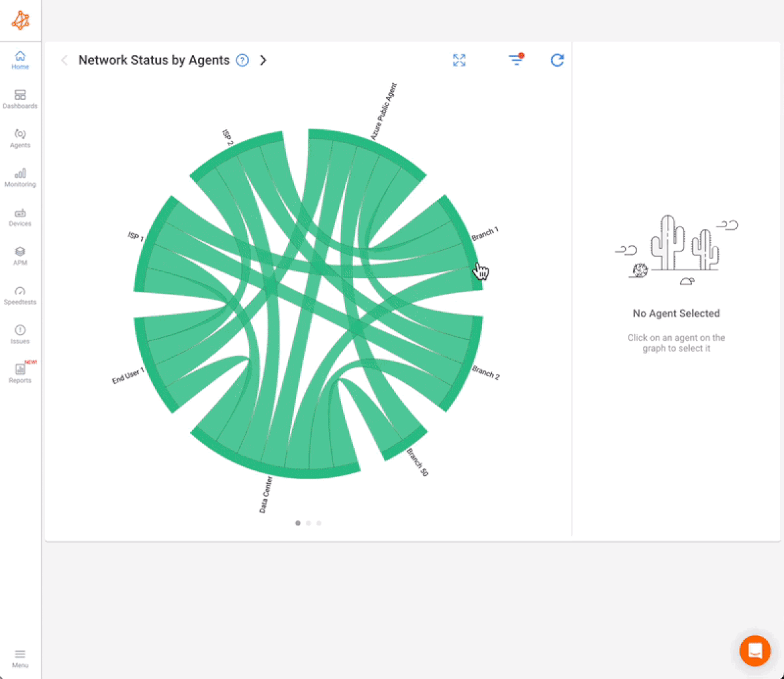Open the Monitoring section in sidebar

(x=20, y=178)
